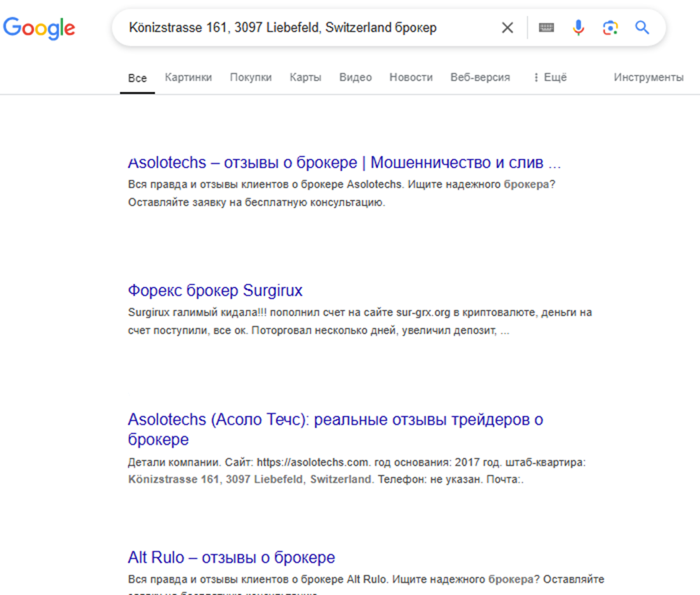The image size is (700, 595).
Task: Clear the search query with X
Action: [x=507, y=28]
